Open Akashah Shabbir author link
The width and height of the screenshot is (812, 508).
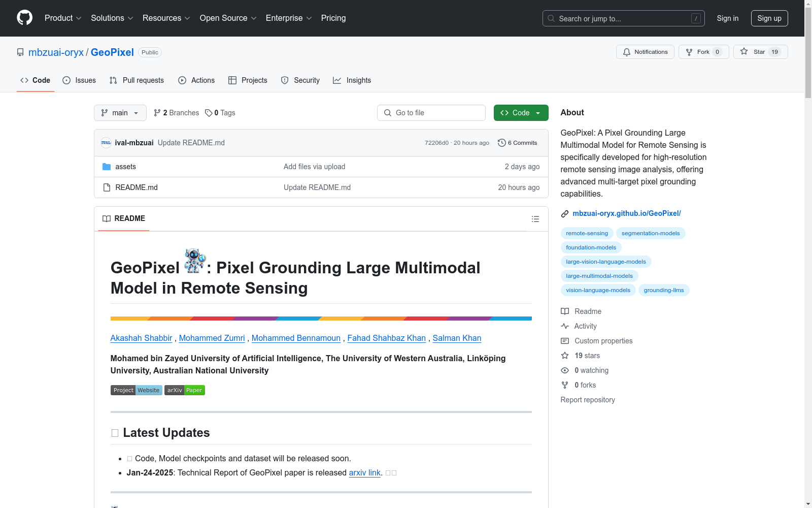pyautogui.click(x=141, y=338)
